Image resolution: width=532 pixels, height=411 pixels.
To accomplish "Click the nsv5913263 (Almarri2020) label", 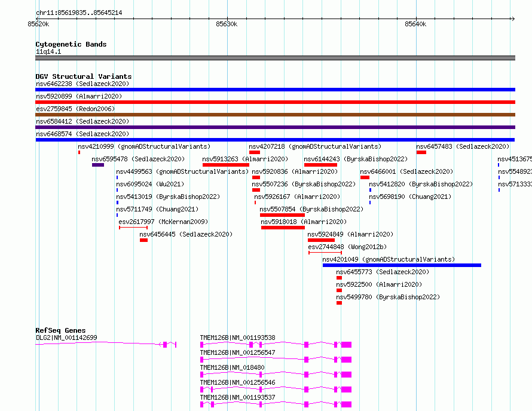I will click(245, 159).
